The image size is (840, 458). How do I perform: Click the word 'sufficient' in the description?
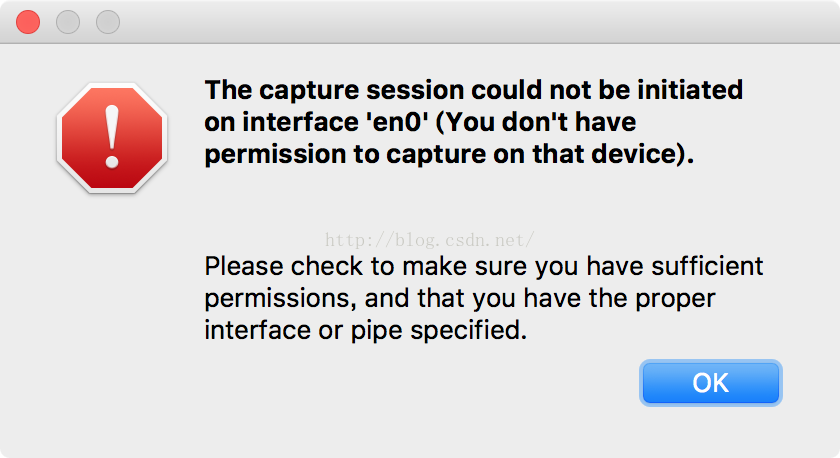[x=707, y=266]
